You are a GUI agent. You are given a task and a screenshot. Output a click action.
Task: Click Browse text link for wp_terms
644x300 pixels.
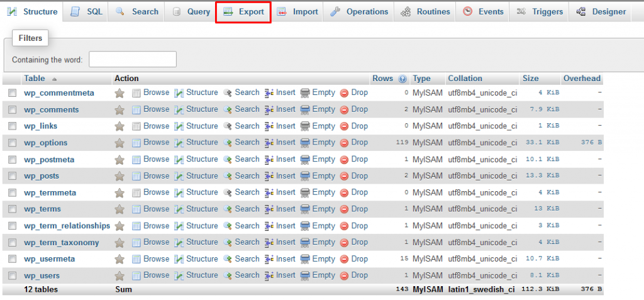tap(156, 209)
